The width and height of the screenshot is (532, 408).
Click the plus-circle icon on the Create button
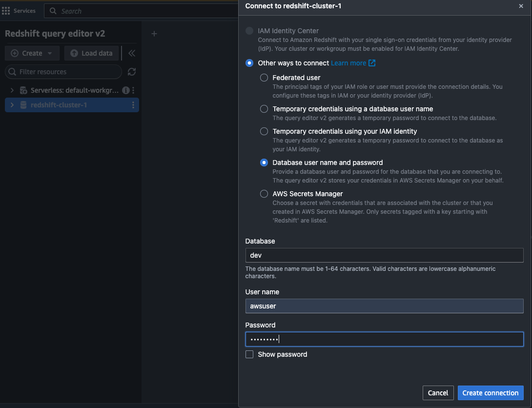pos(15,53)
